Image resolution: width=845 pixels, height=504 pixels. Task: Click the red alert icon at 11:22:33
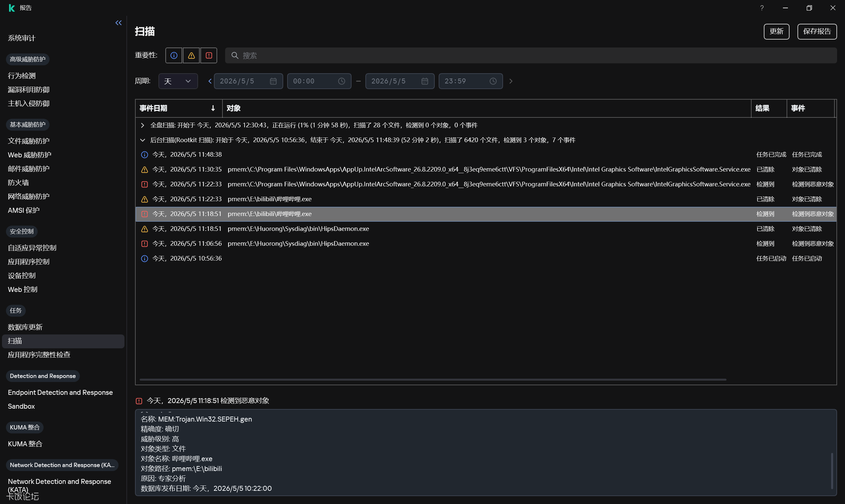pos(144,184)
